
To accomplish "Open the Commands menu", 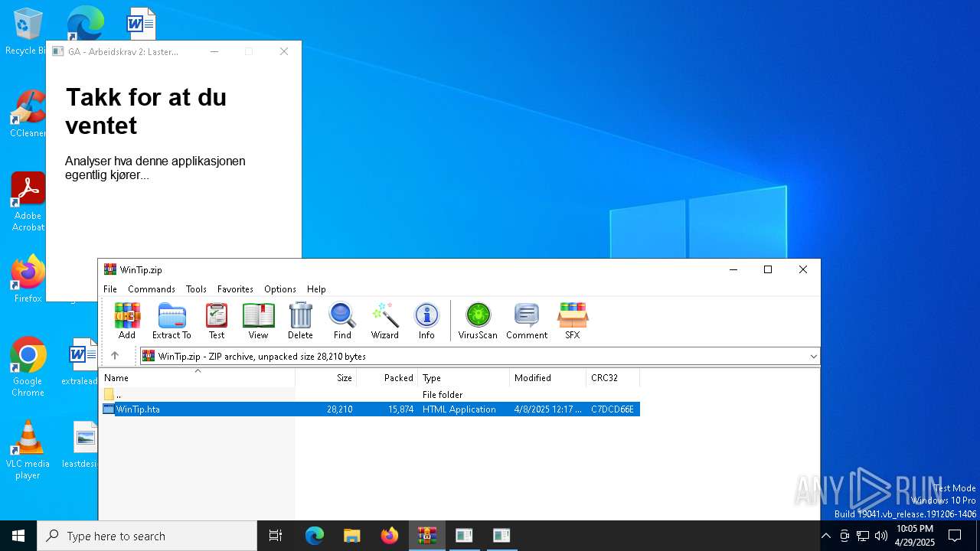I will pos(152,289).
